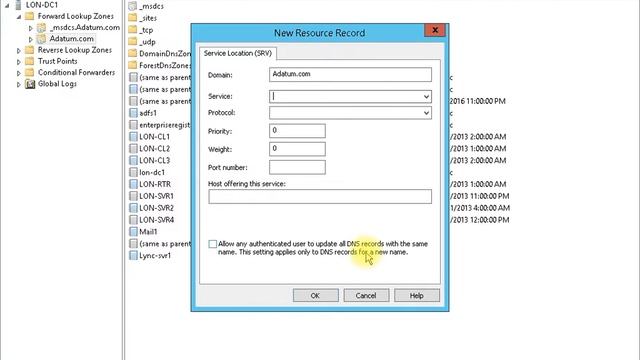Open the _tcp folder icon
Image resolution: width=640 pixels, height=360 pixels.
(133, 30)
